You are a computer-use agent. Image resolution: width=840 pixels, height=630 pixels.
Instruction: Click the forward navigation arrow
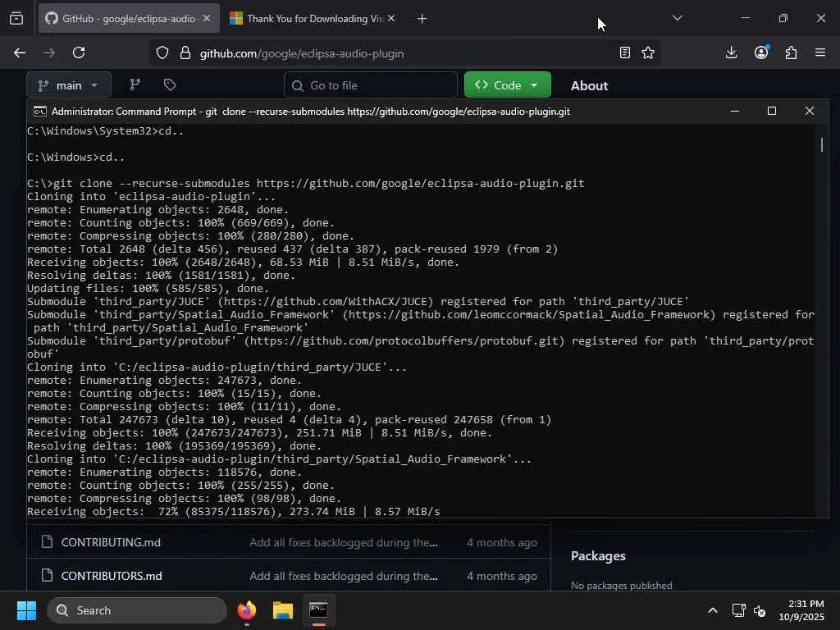(48, 52)
